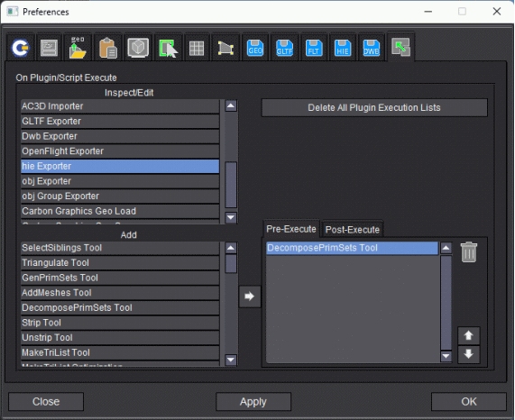Select obj Exporter in the plugin list
The image size is (515, 420).
[x=120, y=181]
